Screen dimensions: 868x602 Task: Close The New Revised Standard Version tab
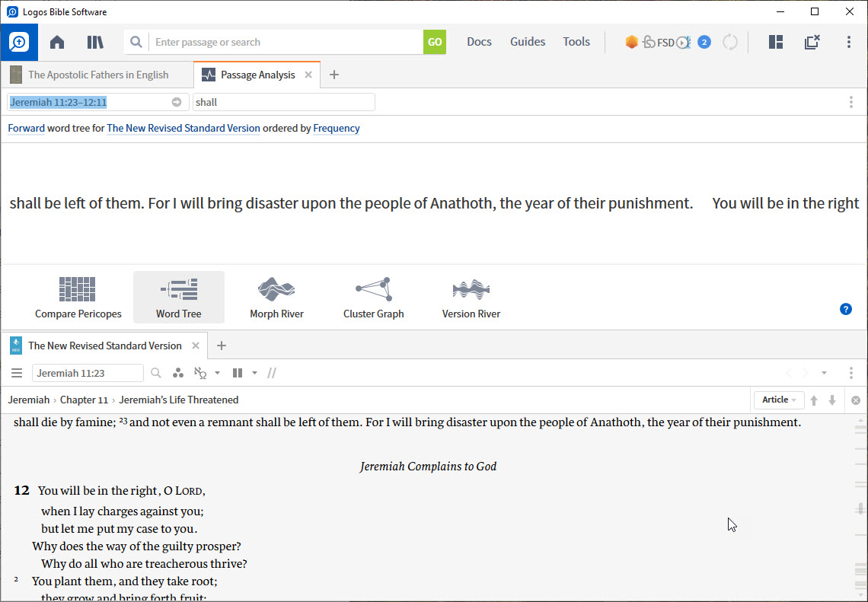click(x=196, y=346)
